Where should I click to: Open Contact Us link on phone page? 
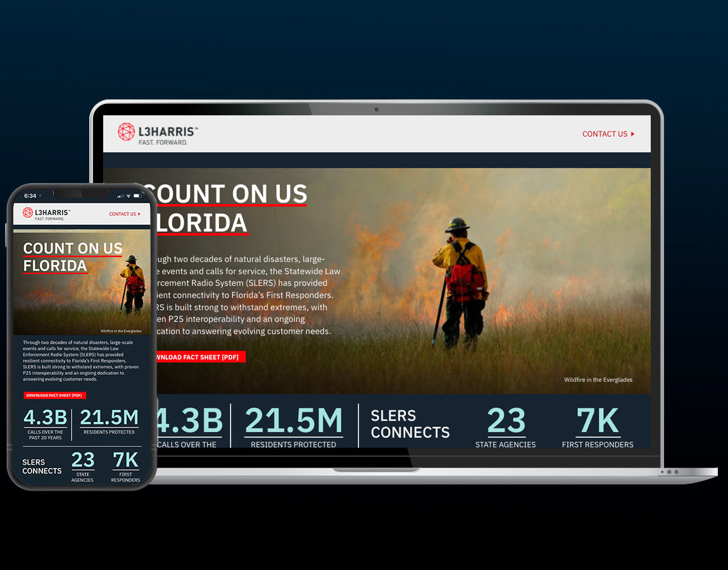(x=125, y=213)
